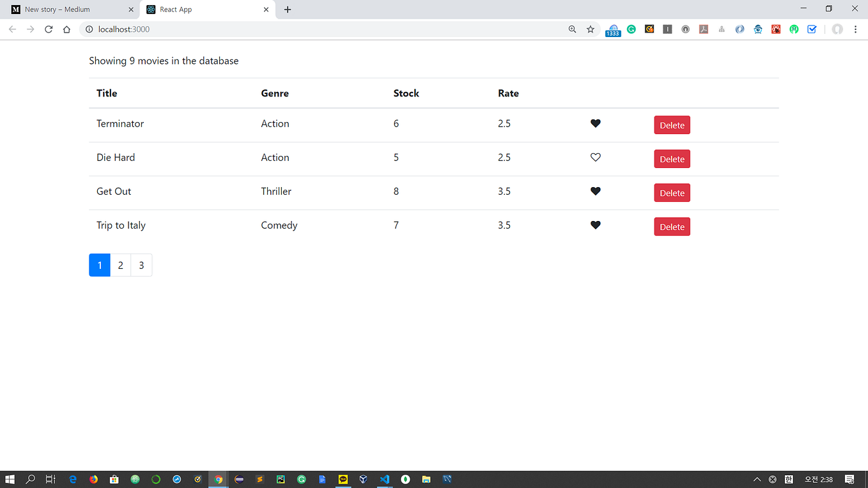Screen dimensions: 868x488
Task: Launch Visual Studio Code from the taskbar
Action: pyautogui.click(x=384, y=479)
